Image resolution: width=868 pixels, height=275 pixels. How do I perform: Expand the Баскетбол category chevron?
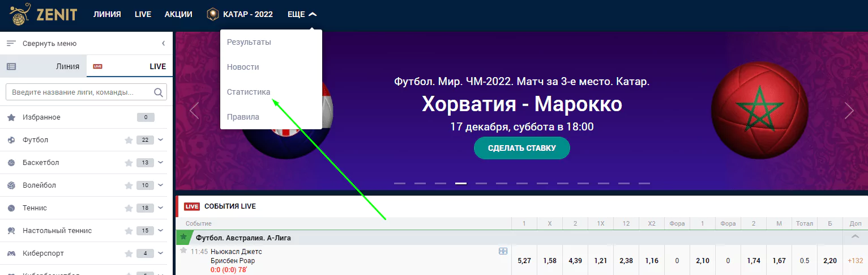pyautogui.click(x=161, y=163)
